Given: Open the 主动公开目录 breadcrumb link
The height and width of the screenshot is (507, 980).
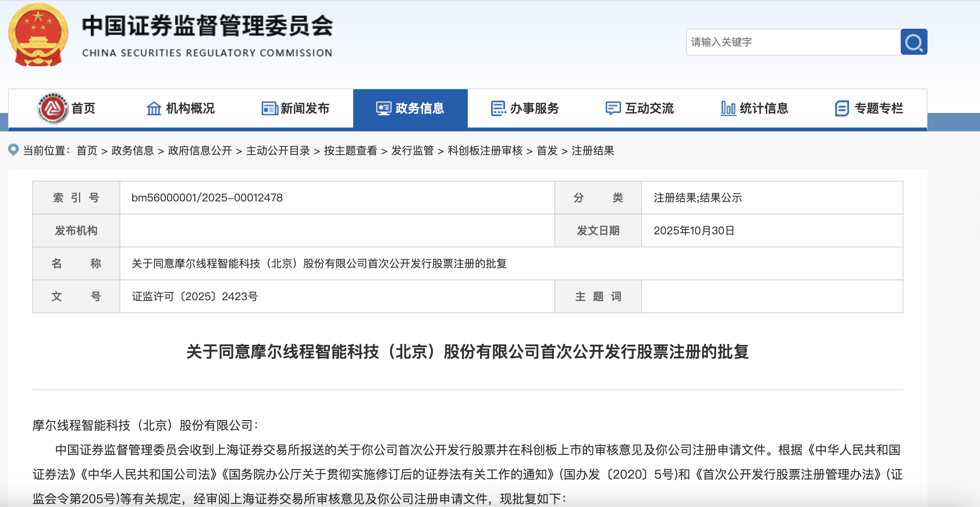Looking at the screenshot, I should tap(278, 150).
